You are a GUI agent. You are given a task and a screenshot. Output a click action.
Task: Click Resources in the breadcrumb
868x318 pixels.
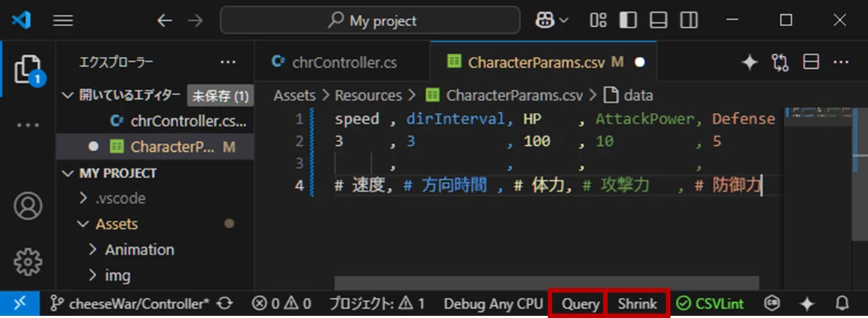pos(368,95)
